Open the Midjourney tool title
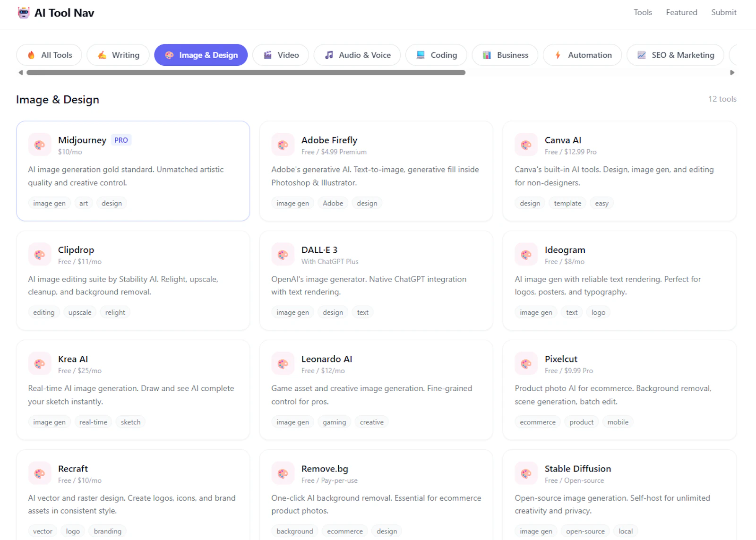 pos(82,140)
